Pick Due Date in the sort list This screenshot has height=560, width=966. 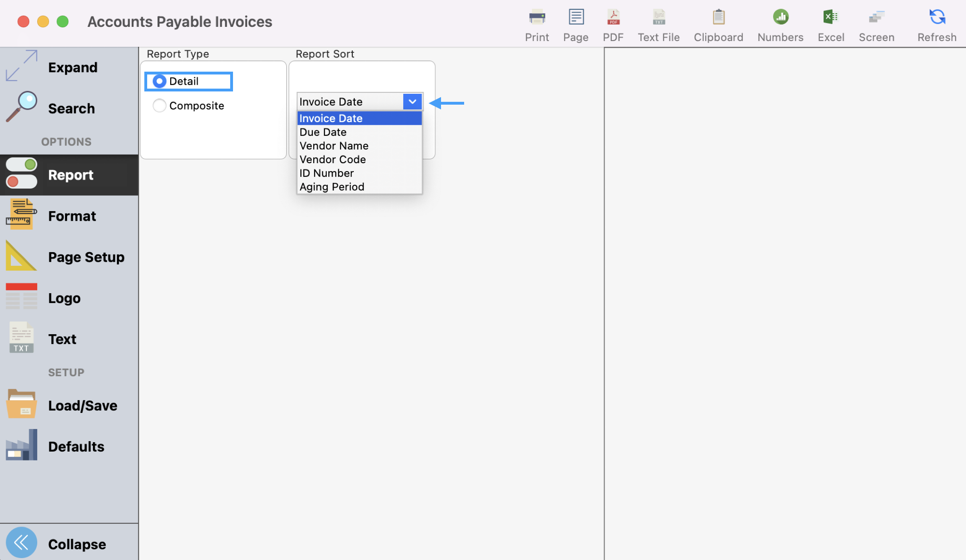click(323, 132)
